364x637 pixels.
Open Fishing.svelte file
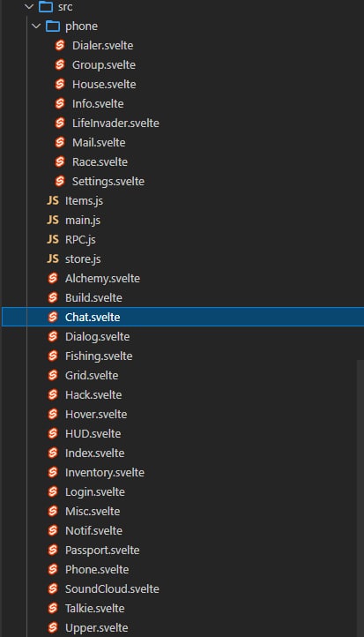coord(99,356)
